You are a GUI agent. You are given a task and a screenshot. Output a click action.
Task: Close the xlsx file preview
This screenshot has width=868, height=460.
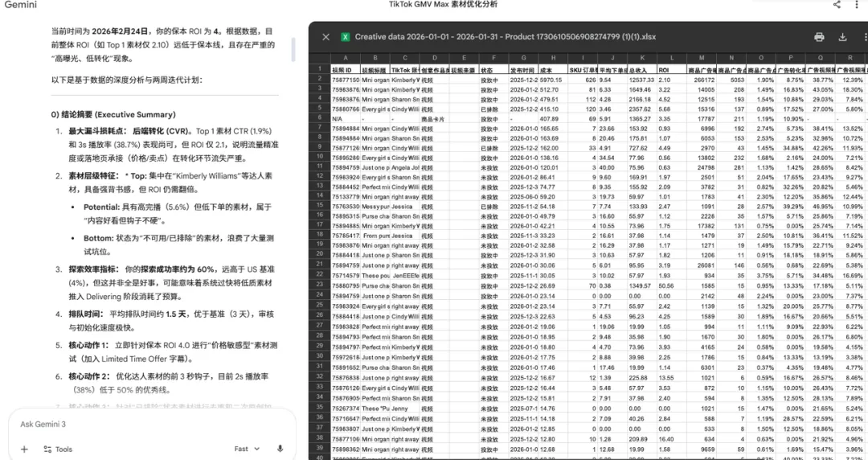(x=325, y=37)
